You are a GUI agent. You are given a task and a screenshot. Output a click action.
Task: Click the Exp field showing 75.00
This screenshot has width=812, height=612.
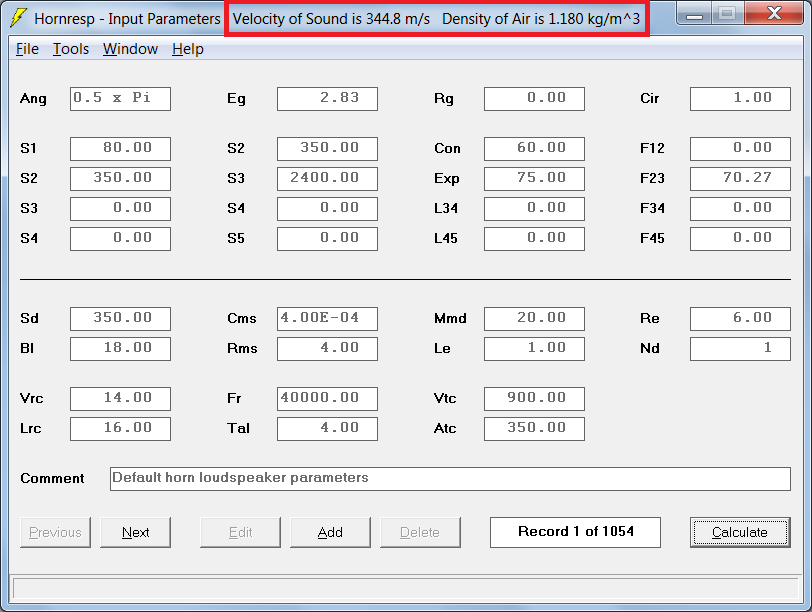click(x=534, y=179)
